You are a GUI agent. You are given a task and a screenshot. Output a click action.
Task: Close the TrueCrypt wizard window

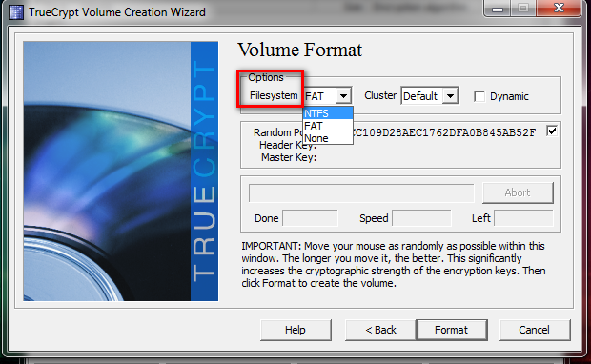(560, 8)
